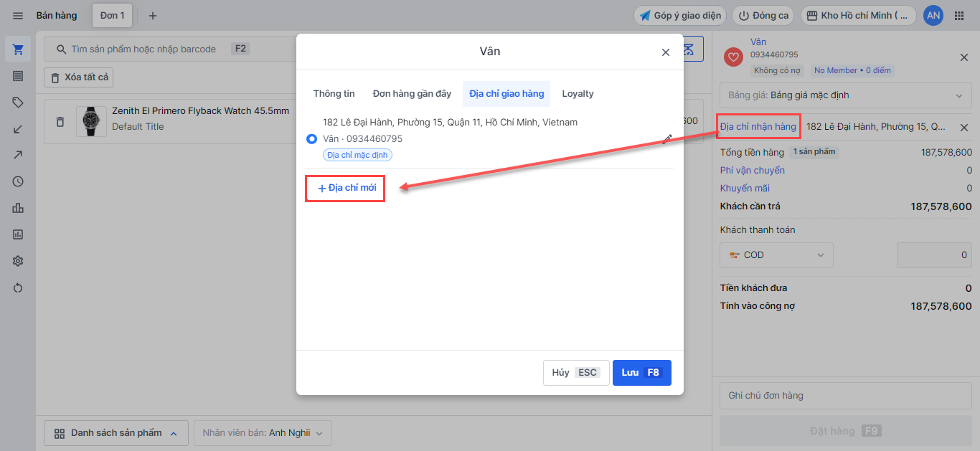Click the Đóng ca button
The image size is (980, 451).
click(763, 16)
